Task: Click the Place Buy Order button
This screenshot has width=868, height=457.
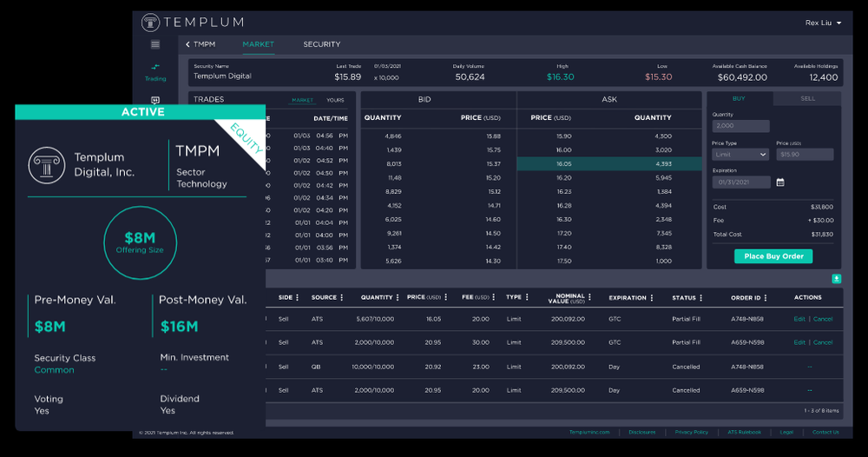Action: [773, 256]
